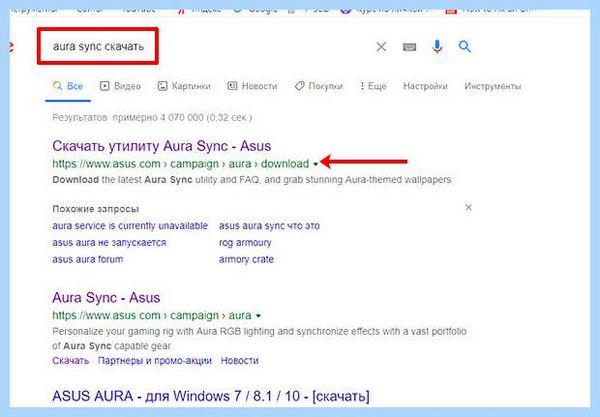This screenshot has width=600, height=417.
Task: Clear the search query with the X icon
Action: [x=381, y=47]
